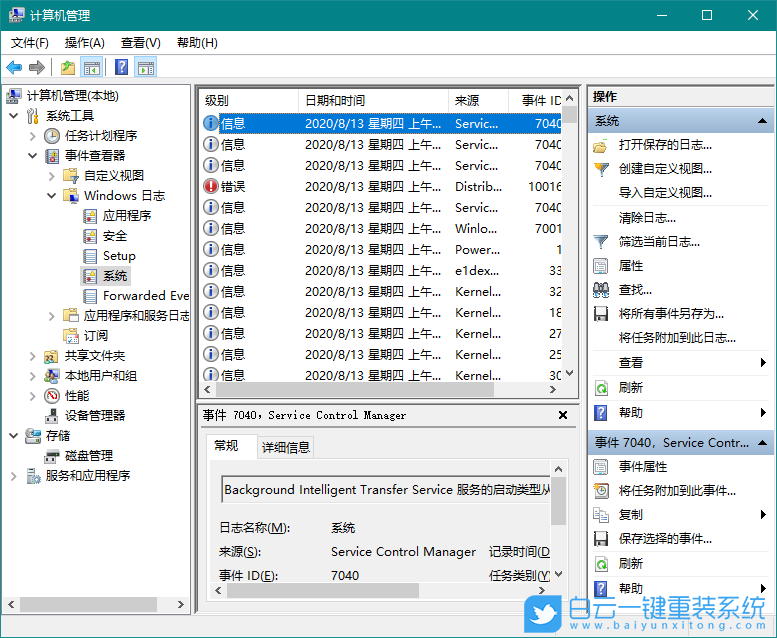
Task: Click the 事件查看器 icon in tree
Action: click(52, 156)
